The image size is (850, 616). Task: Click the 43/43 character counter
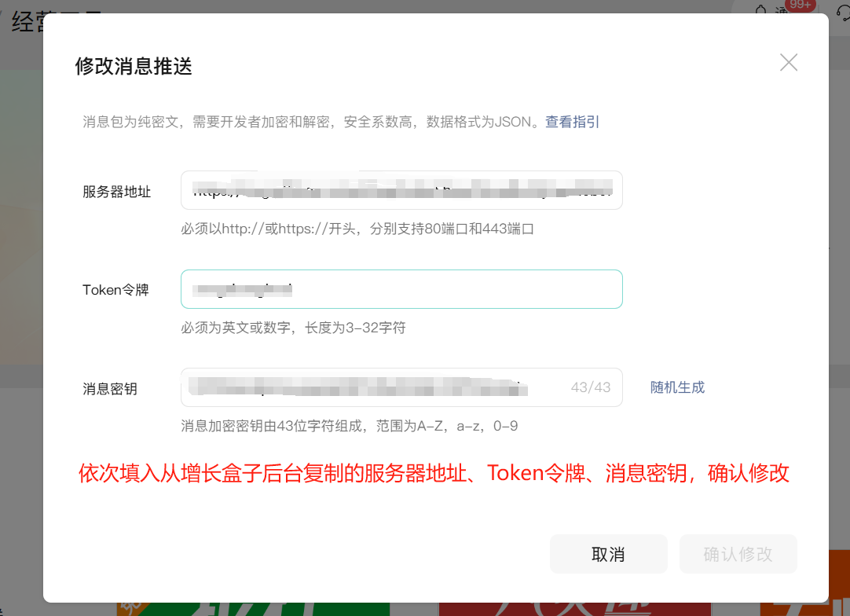coord(591,387)
